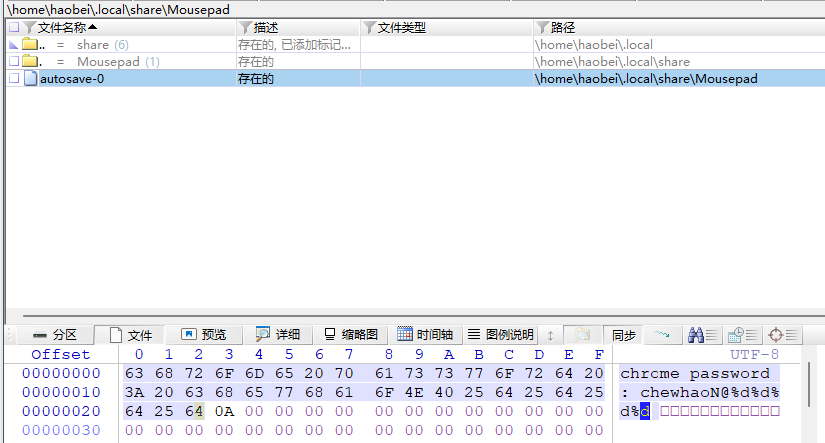Open the 时间轴 (Timeline) tab
Image resolution: width=825 pixels, height=443 pixels.
click(425, 335)
